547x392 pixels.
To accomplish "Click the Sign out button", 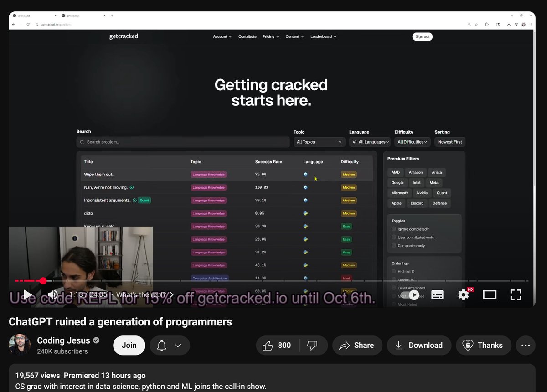I will [x=422, y=36].
